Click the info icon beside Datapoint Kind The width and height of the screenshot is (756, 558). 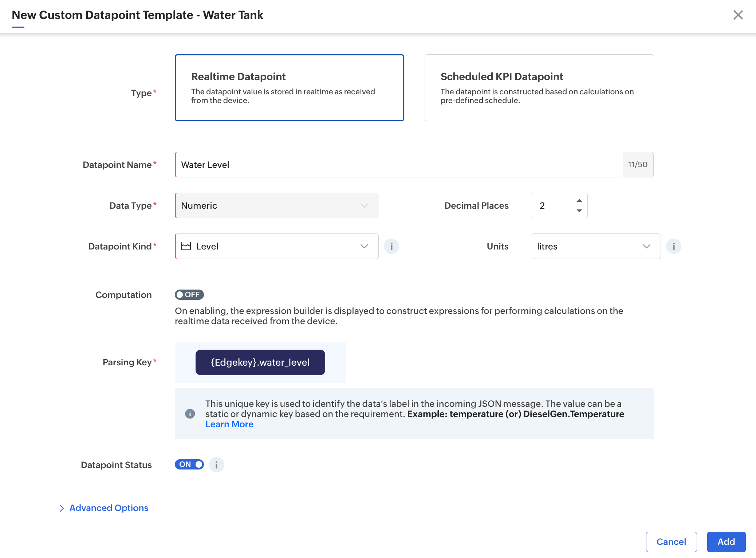click(x=391, y=247)
